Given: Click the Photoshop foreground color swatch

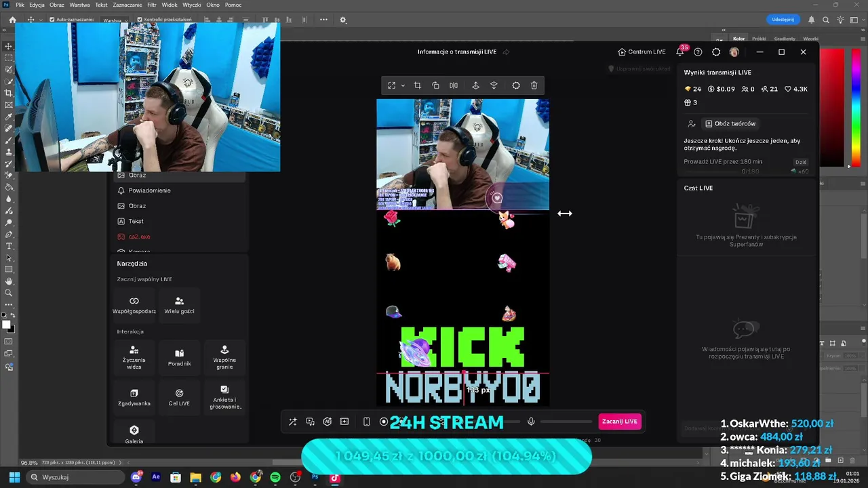Looking at the screenshot, I should (x=6, y=325).
